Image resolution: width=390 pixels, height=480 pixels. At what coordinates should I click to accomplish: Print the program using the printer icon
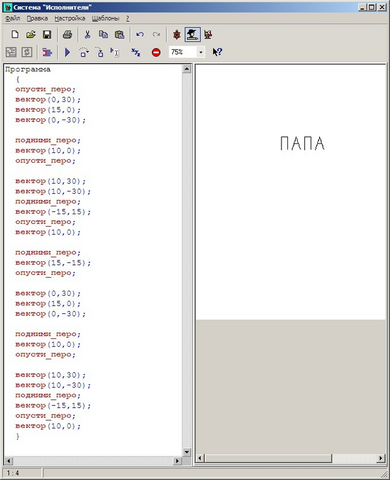click(67, 34)
